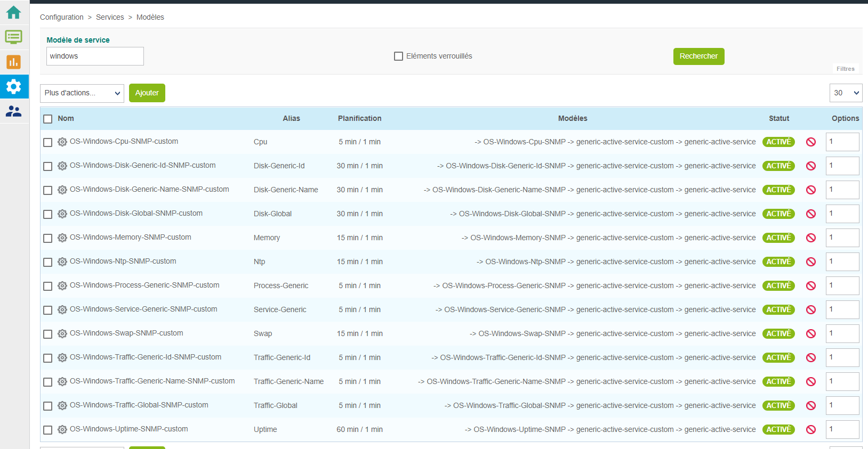Toggle the select-all checkbox in header
Viewport: 868px width, 449px height.
pos(48,119)
